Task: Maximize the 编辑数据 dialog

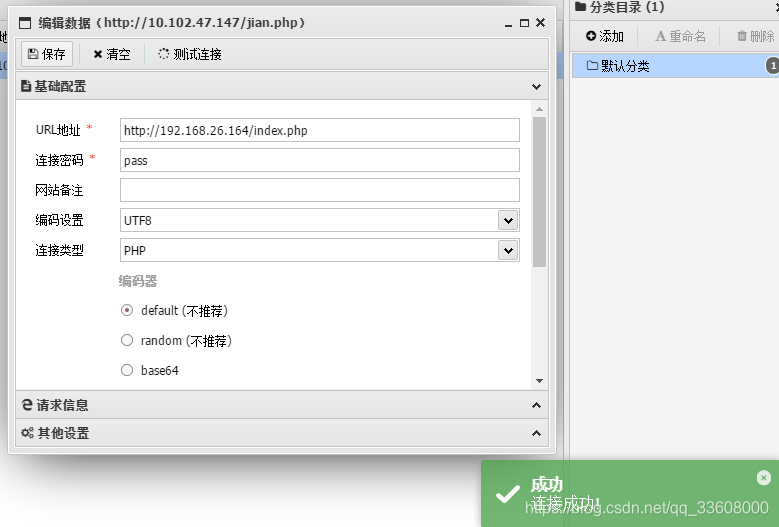Action: pyautogui.click(x=524, y=23)
